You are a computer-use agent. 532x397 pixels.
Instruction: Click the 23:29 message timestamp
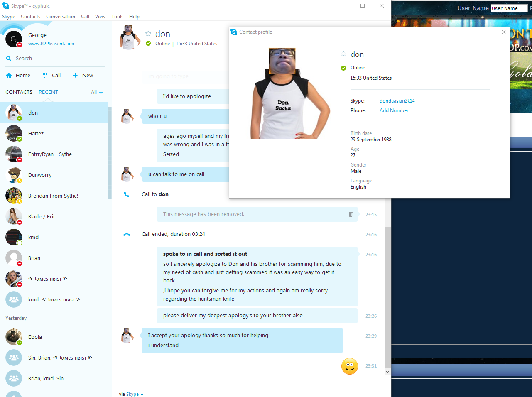tap(371, 336)
